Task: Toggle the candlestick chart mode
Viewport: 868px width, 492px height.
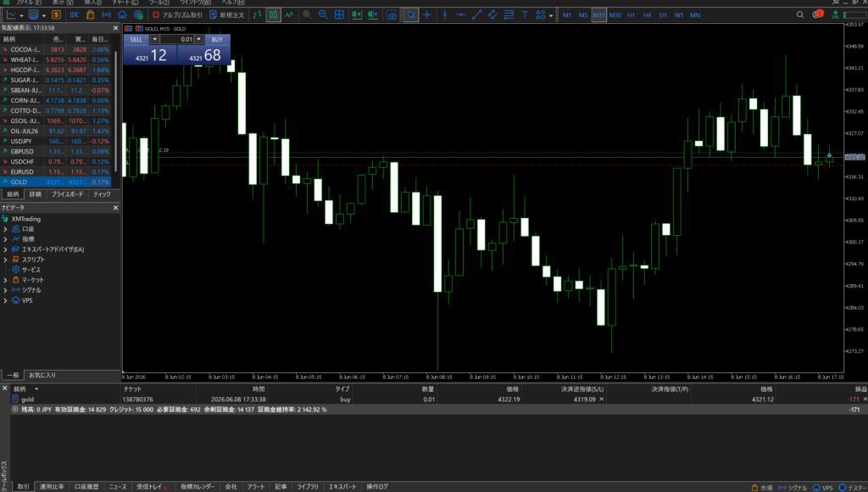Action: click(274, 15)
